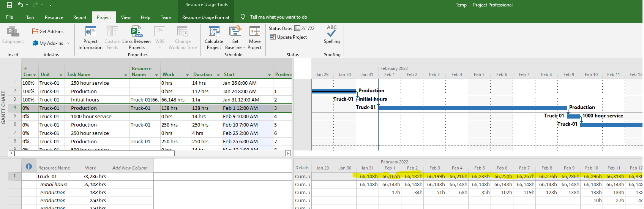Click Get Add-ins store button

point(48,32)
